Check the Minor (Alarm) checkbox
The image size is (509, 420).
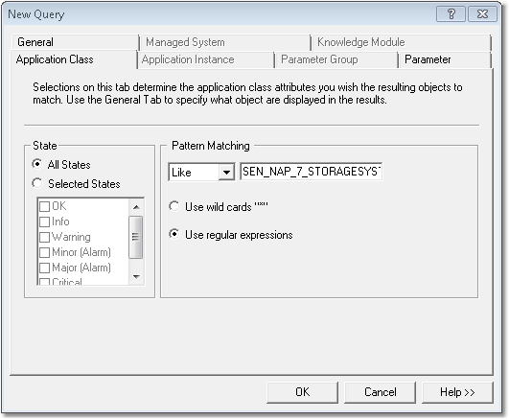point(44,252)
